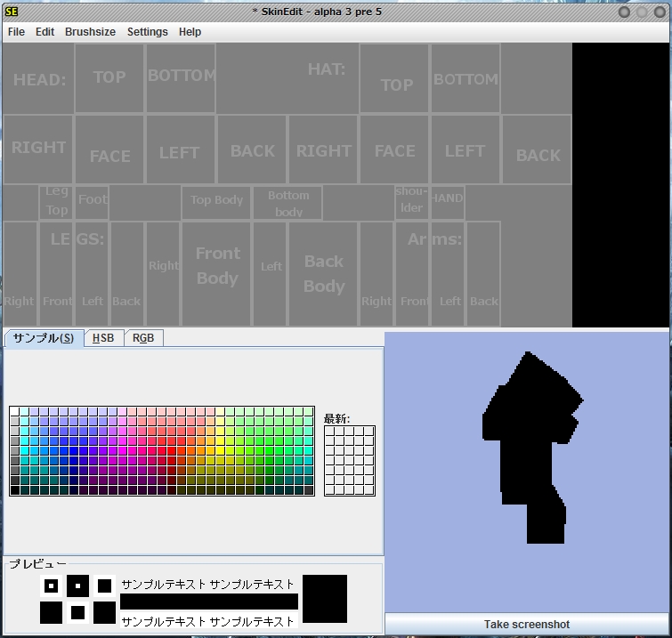This screenshot has height=638, width=672.
Task: Click the SE application icon in title bar
Action: 12,12
